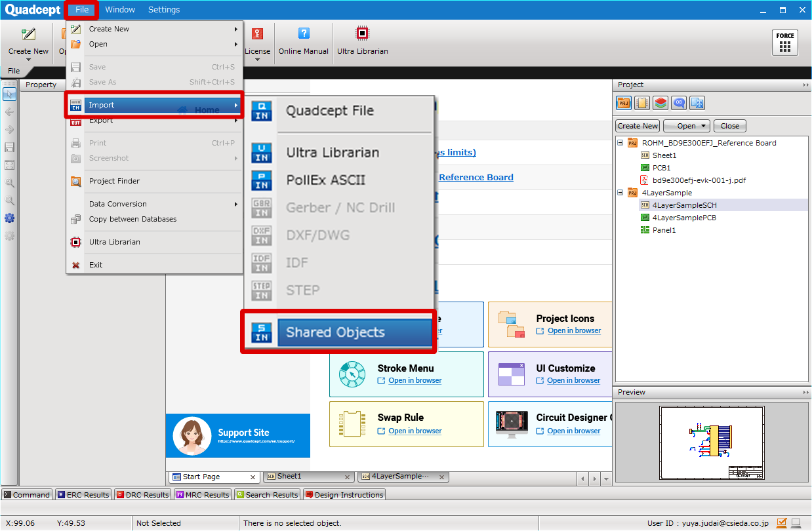The image size is (812, 531).
Task: Switch to the DRC Results tab
Action: (x=142, y=495)
